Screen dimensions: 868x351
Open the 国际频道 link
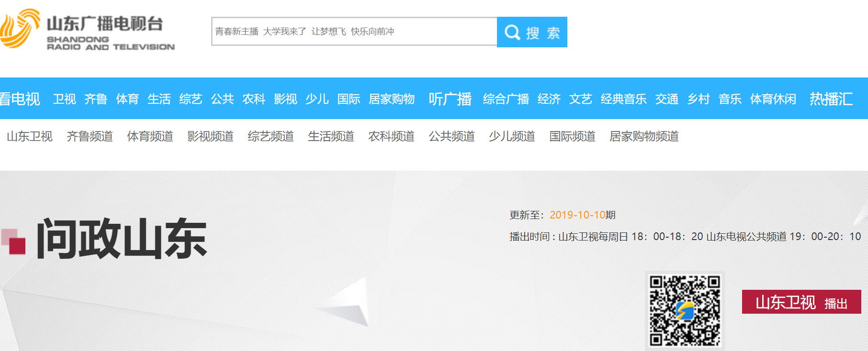[573, 136]
